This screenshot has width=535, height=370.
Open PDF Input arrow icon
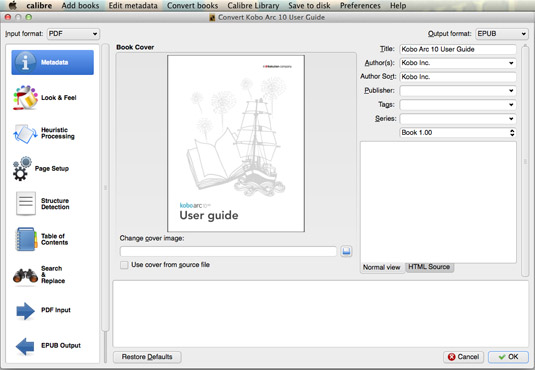[x=26, y=311]
